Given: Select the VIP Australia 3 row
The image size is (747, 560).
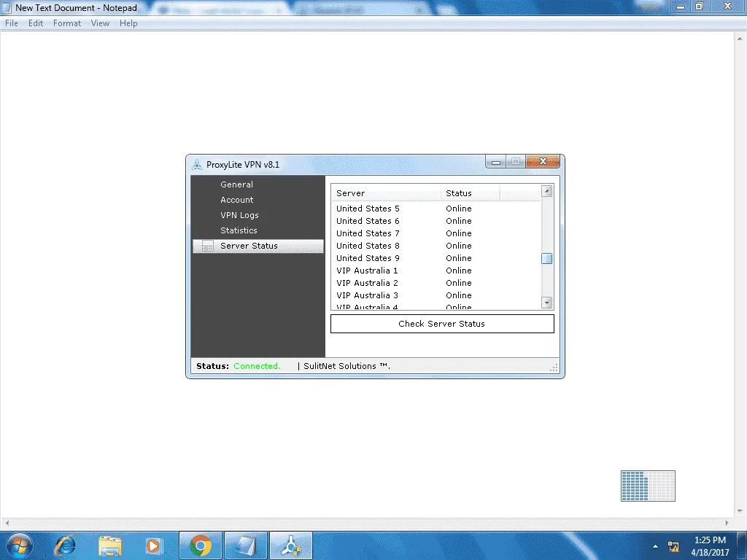Looking at the screenshot, I should [x=436, y=295].
